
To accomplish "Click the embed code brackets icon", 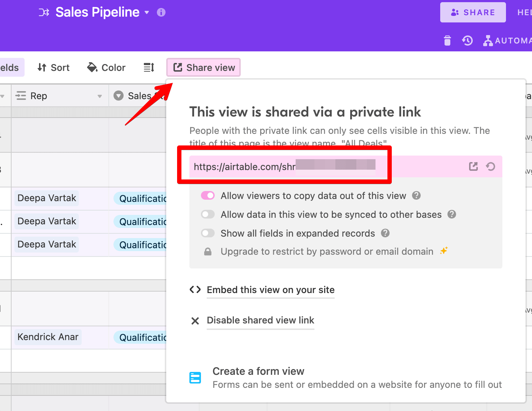I will tap(195, 289).
